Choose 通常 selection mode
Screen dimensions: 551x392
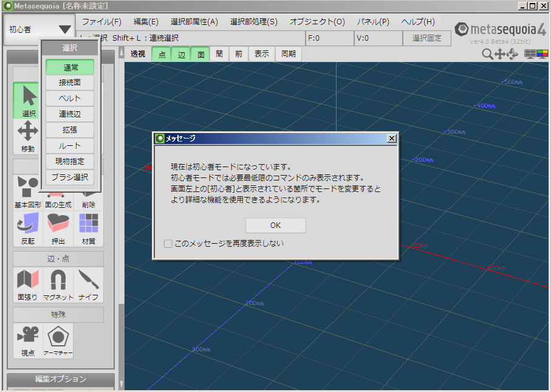click(x=70, y=67)
